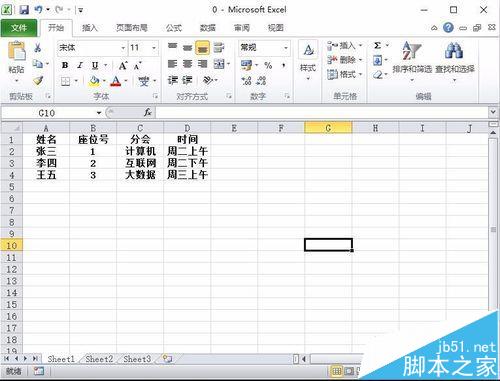Screen dimensions: 500x381
Task: Open the font size dropdown
Action: coord(154,48)
